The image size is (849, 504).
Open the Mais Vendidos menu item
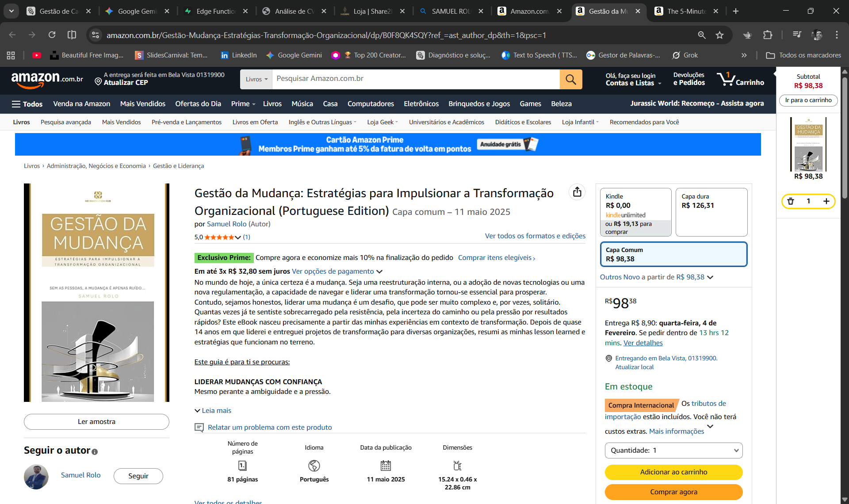tap(142, 104)
